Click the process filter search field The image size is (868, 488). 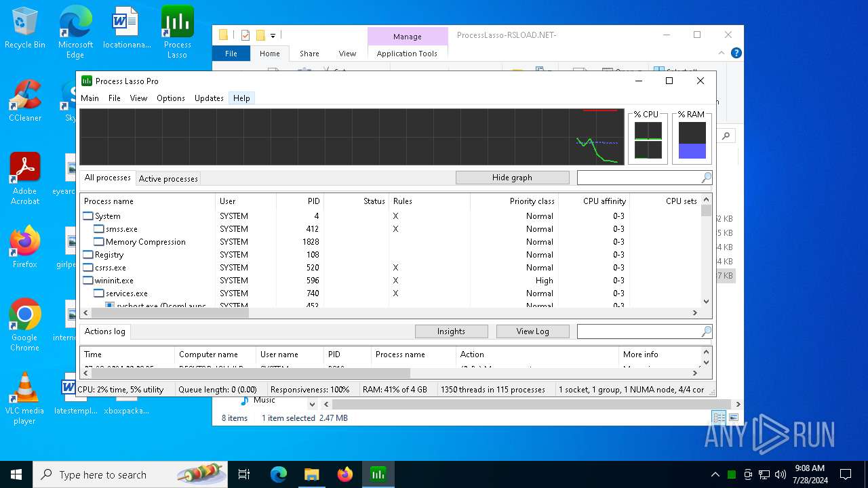pos(638,178)
